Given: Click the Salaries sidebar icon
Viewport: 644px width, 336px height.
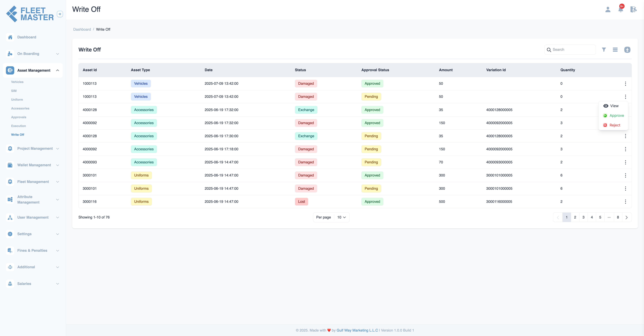Looking at the screenshot, I should point(10,284).
